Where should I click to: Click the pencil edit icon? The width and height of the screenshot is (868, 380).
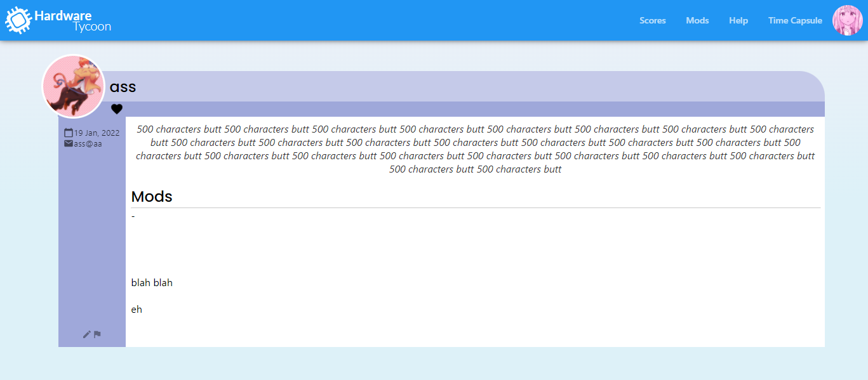coord(87,334)
